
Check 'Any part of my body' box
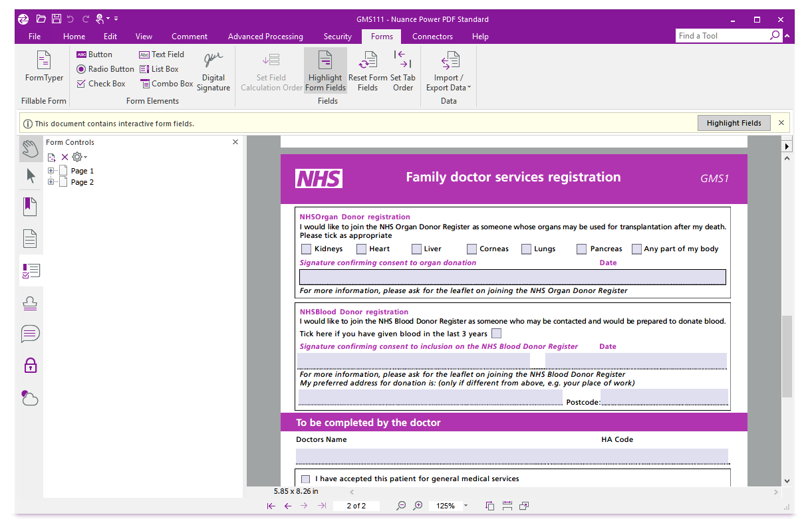[x=636, y=249]
